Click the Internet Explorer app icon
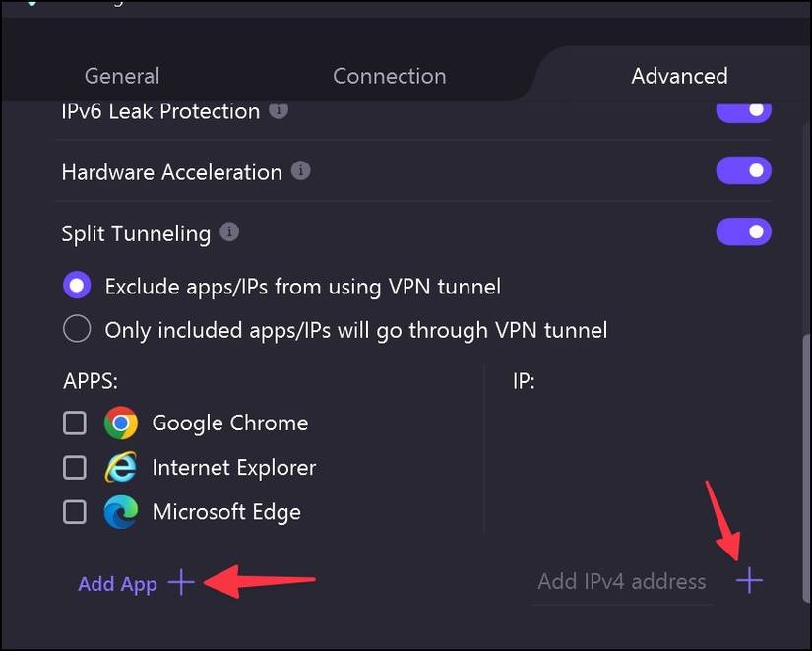Screen dimensions: 812x651 click(121, 467)
